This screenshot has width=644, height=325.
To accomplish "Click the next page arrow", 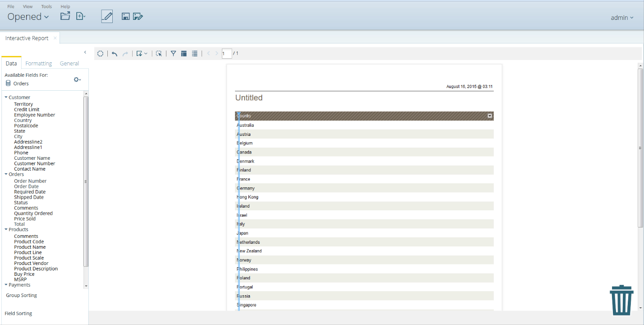I will click(217, 53).
